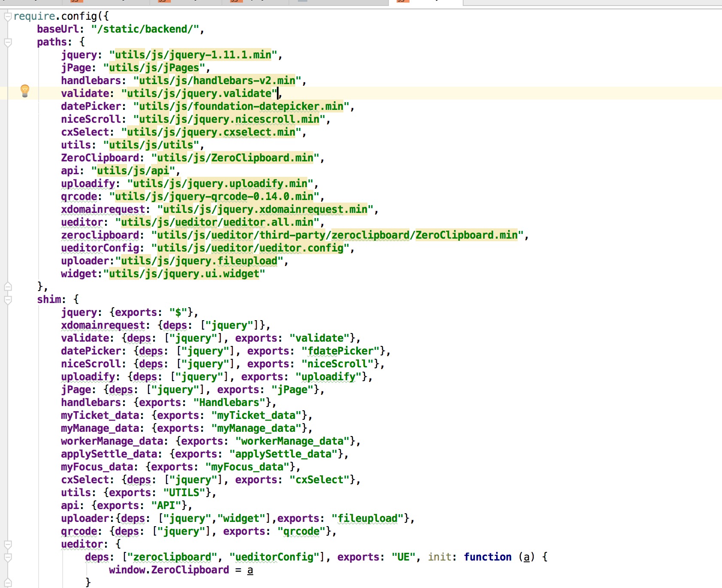Viewport: 722px width, 588px height.
Task: Click the function keyword after init
Action: click(x=488, y=557)
